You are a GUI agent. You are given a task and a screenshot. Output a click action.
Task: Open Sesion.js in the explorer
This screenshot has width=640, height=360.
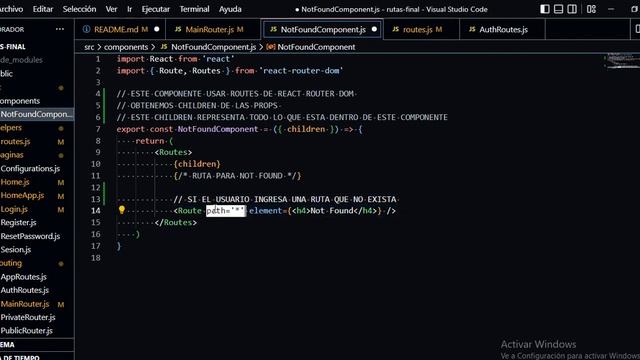tap(37, 249)
